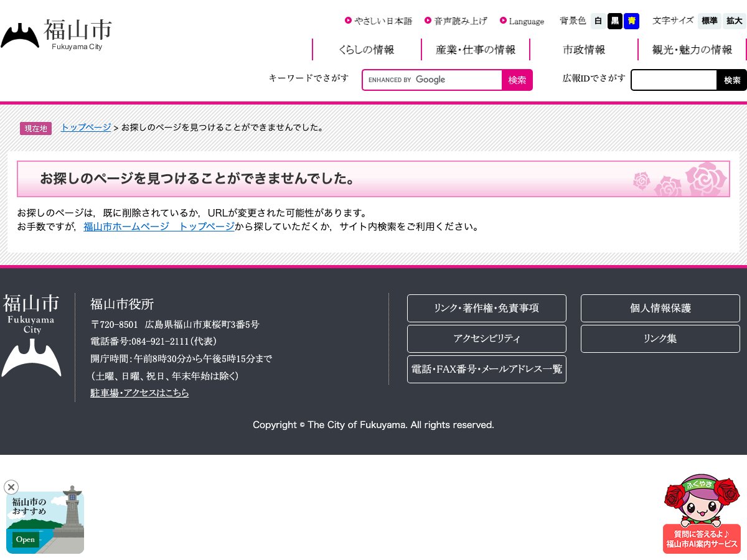Open リンク集 page
This screenshot has height=560, width=747.
[x=660, y=338]
